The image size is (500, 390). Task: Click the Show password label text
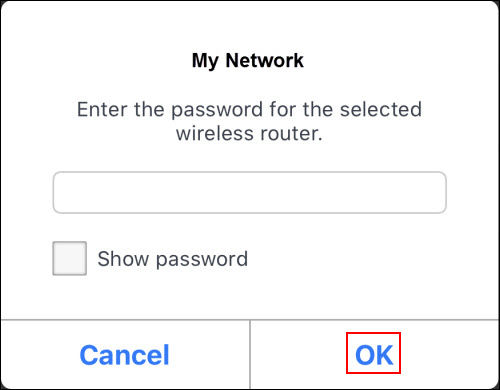coord(173,259)
